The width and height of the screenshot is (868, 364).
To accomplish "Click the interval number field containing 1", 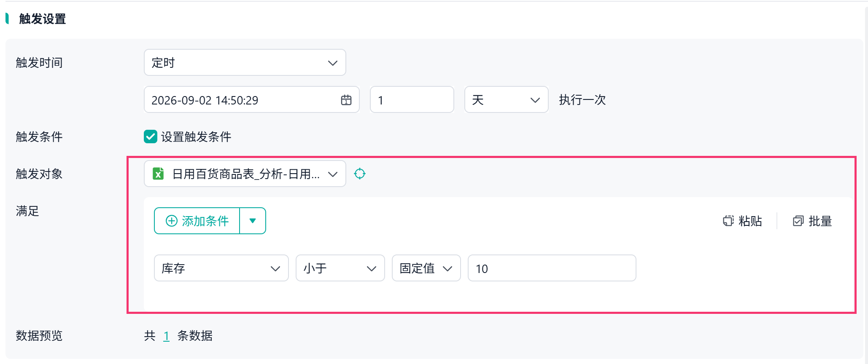I will pyautogui.click(x=412, y=99).
